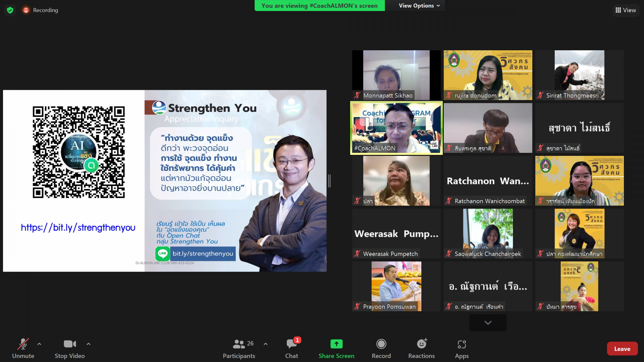Expand the arrow beside Participants count
Viewport: 644px width, 362px height.
266,344
